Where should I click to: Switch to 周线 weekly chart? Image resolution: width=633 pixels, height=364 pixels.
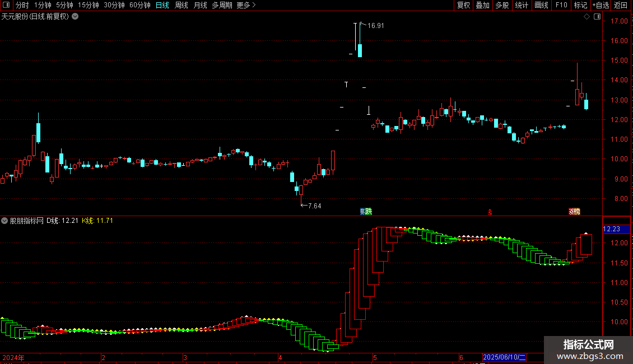[181, 5]
